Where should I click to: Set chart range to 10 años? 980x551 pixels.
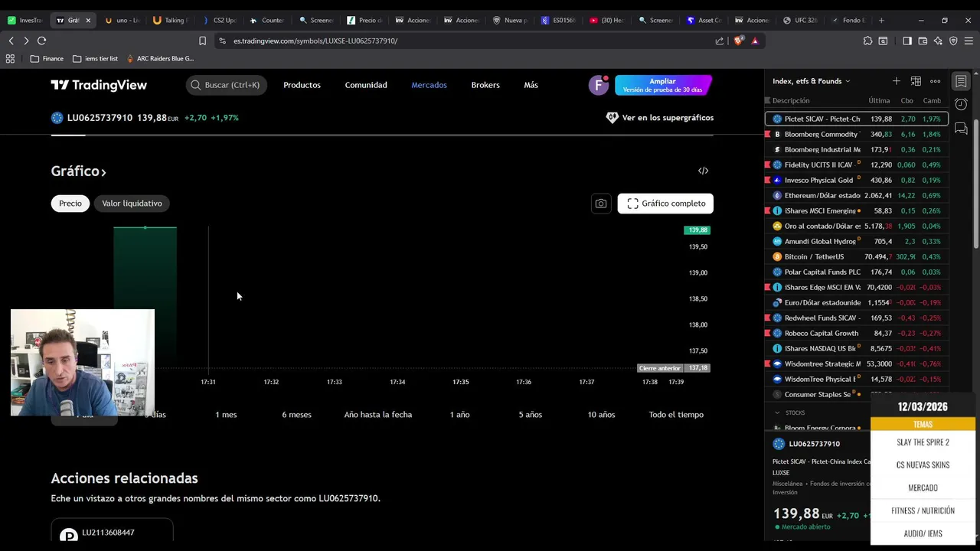tap(601, 415)
